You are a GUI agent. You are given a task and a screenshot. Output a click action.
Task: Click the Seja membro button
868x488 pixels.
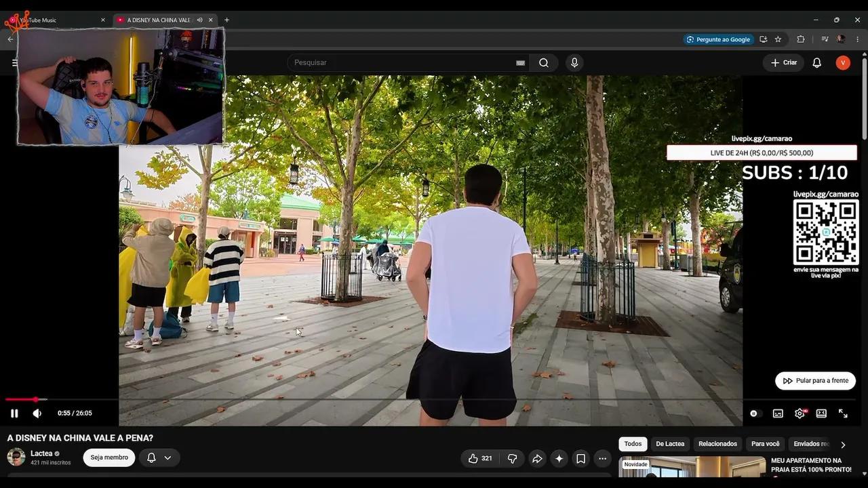109,457
